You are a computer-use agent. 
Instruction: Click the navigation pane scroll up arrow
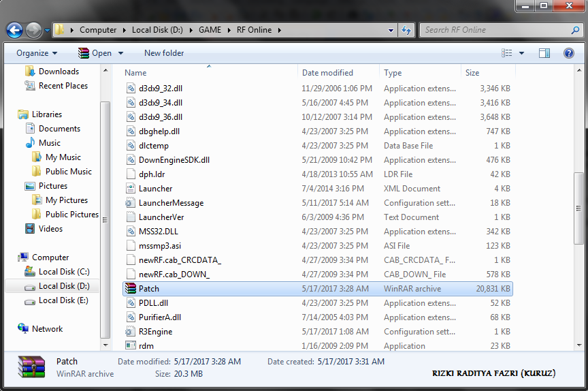[105, 70]
